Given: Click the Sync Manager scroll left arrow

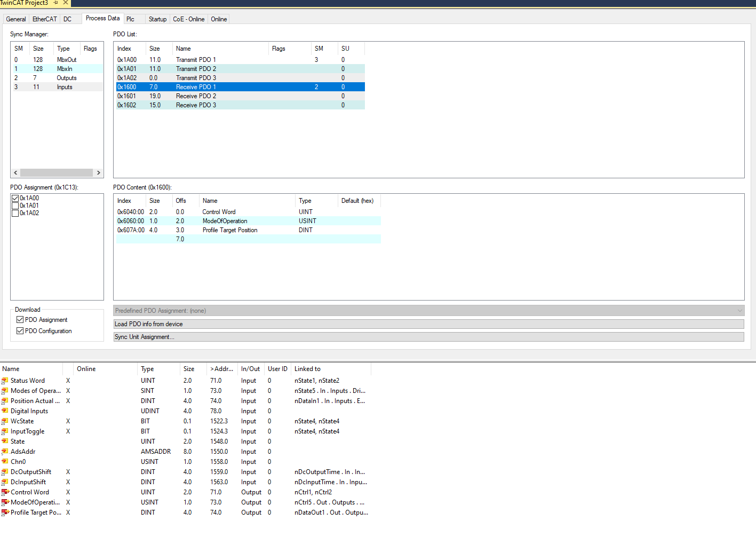Looking at the screenshot, I should pos(15,173).
